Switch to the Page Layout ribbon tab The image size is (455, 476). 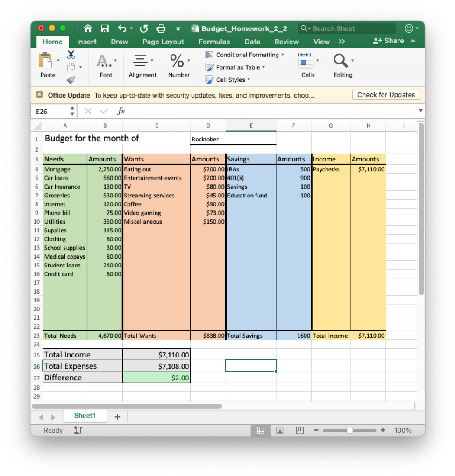pyautogui.click(x=163, y=42)
